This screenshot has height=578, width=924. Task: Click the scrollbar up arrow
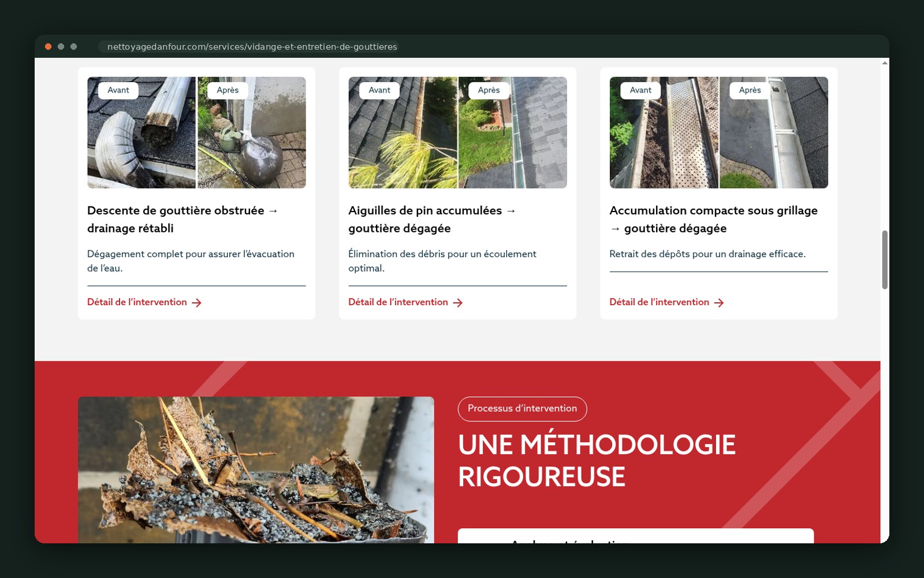click(x=885, y=62)
